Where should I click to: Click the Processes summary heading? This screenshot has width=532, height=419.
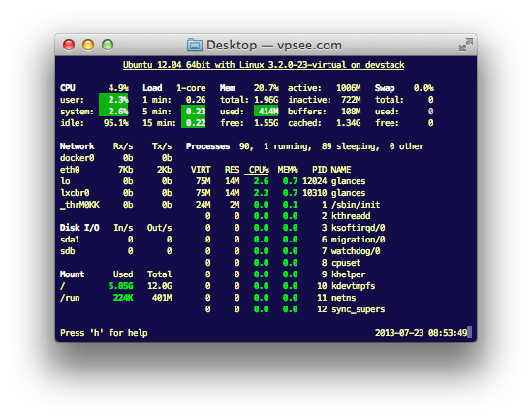207,146
